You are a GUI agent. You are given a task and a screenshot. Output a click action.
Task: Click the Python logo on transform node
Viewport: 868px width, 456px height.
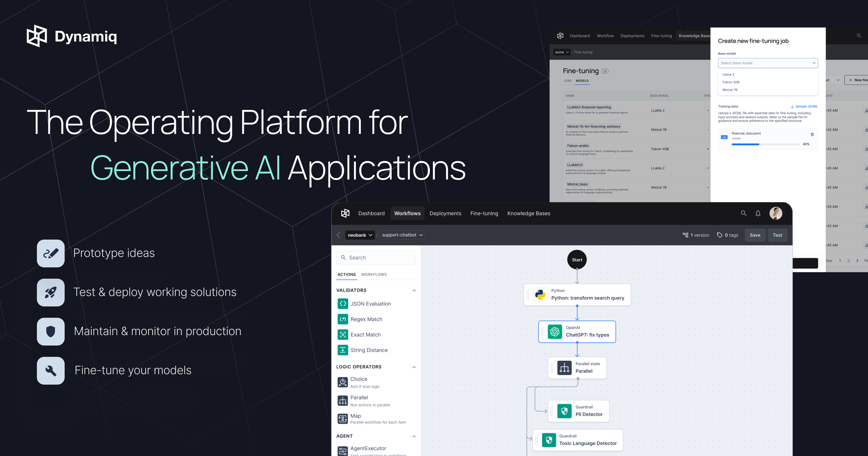point(540,294)
